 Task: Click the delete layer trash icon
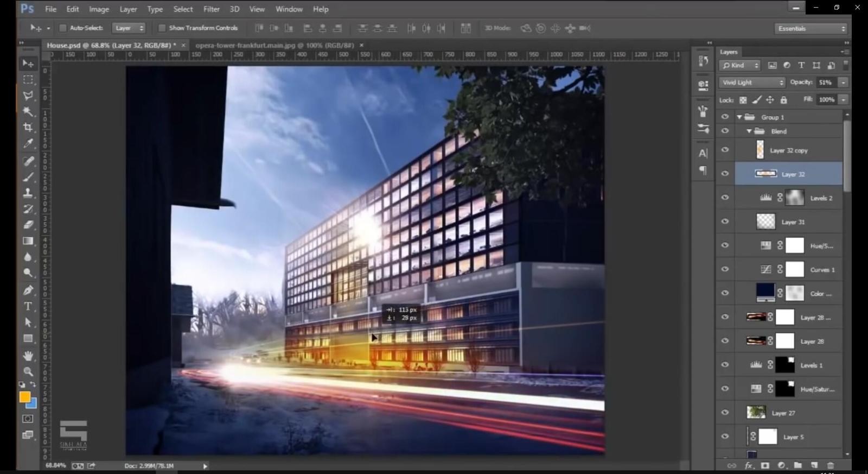(x=830, y=465)
